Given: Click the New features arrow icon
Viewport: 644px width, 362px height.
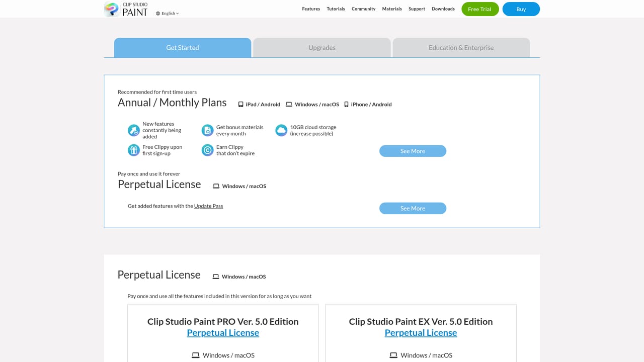Looking at the screenshot, I should pos(133,130).
